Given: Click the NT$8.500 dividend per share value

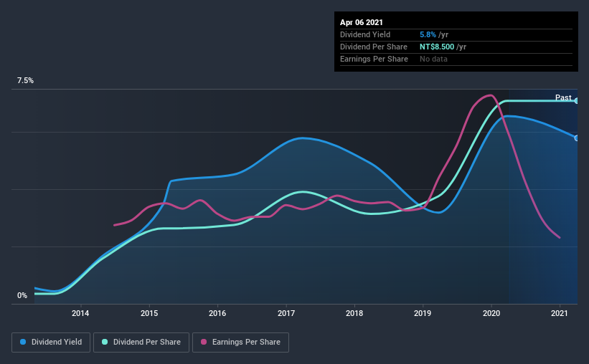Looking at the screenshot, I should (x=437, y=47).
